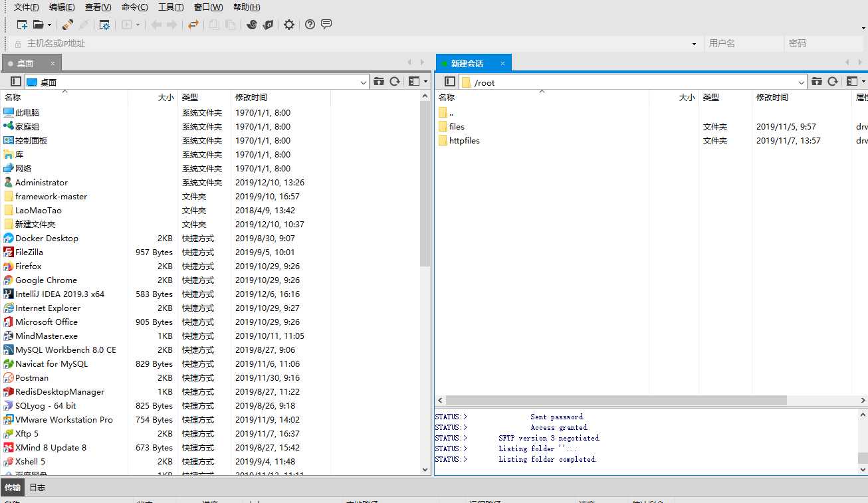Click the synchronized transfer arrows icon
Screen dimensions: 868x503
pyautogui.click(x=193, y=25)
